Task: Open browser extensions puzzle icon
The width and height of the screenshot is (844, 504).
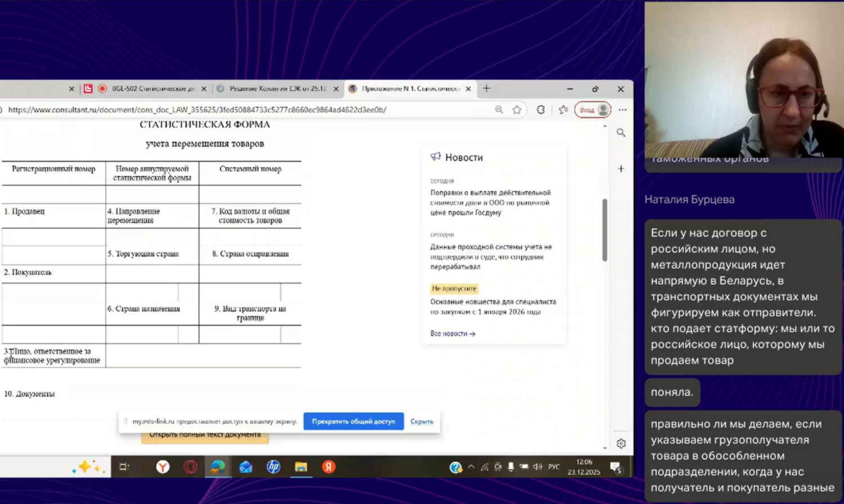Action: pyautogui.click(x=541, y=110)
